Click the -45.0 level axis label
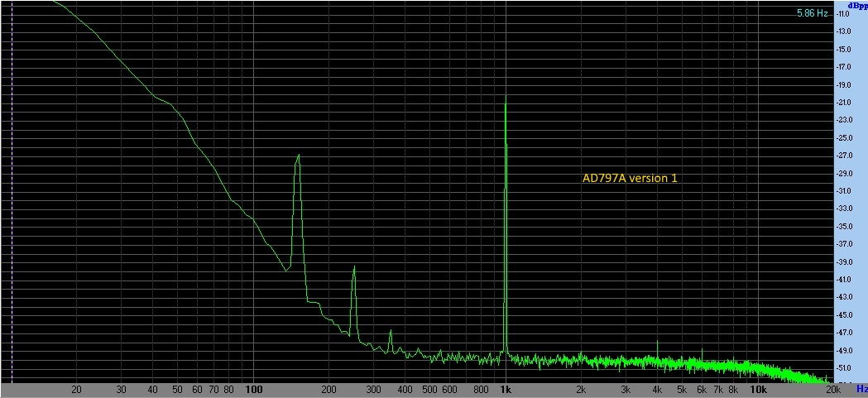The image size is (868, 398). click(x=845, y=315)
